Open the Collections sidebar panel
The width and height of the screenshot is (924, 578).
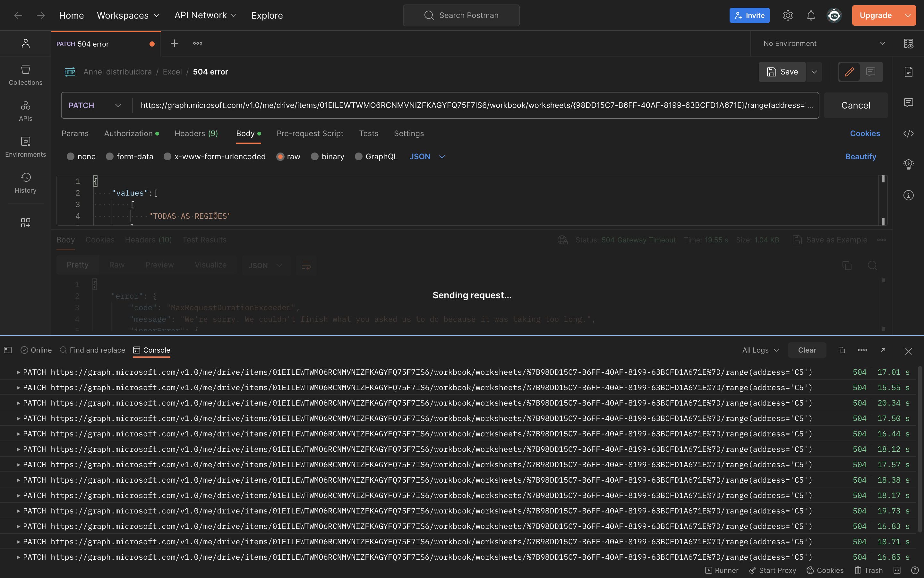26,75
